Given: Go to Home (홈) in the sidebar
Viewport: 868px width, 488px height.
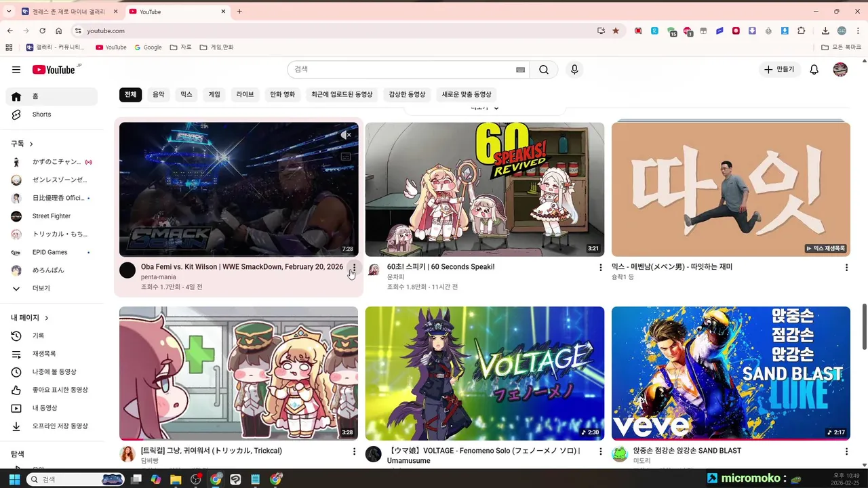Looking at the screenshot, I should tap(52, 96).
